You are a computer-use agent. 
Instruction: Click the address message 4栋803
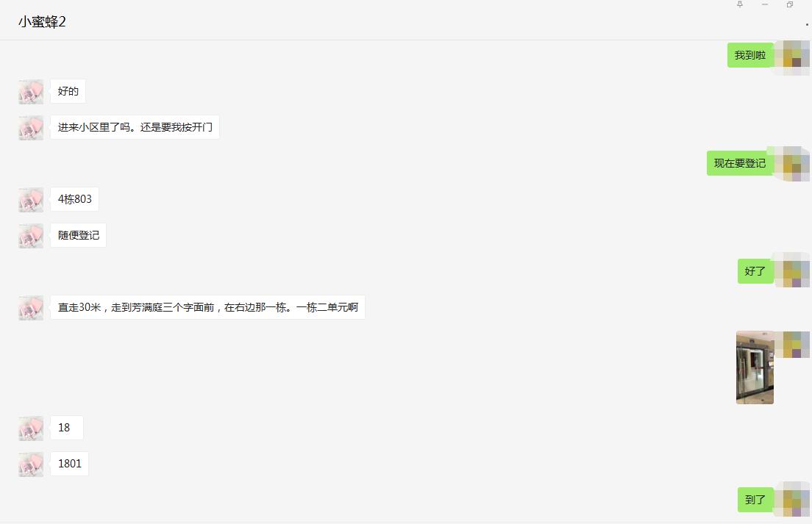pyautogui.click(x=74, y=199)
